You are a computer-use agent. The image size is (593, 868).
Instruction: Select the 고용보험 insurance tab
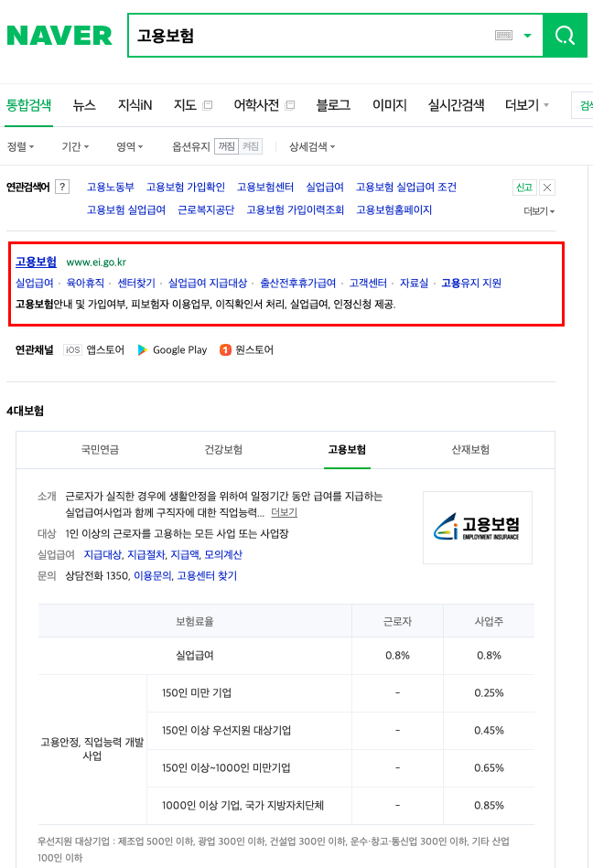click(x=347, y=449)
